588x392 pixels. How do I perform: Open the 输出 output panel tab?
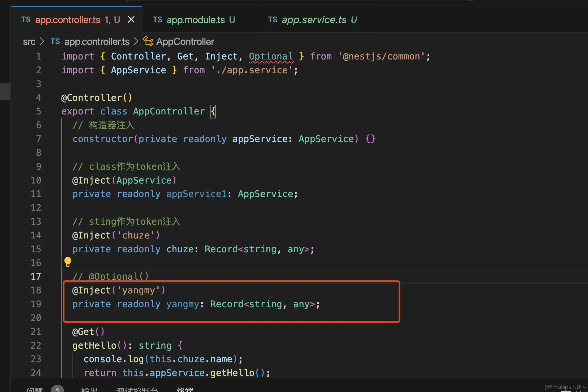click(89, 389)
